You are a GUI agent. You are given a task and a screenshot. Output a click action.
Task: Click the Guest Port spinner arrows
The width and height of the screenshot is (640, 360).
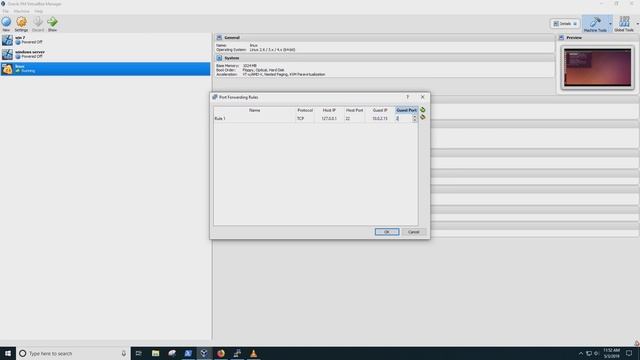tap(414, 118)
